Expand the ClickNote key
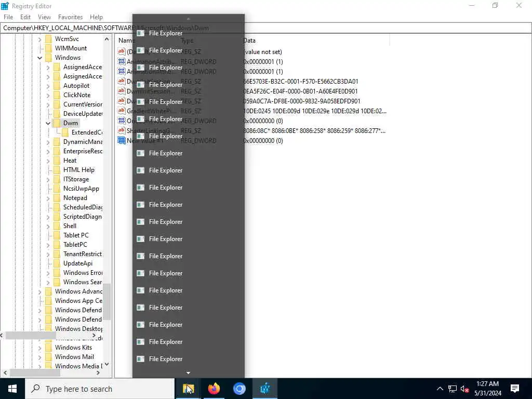 click(48, 95)
